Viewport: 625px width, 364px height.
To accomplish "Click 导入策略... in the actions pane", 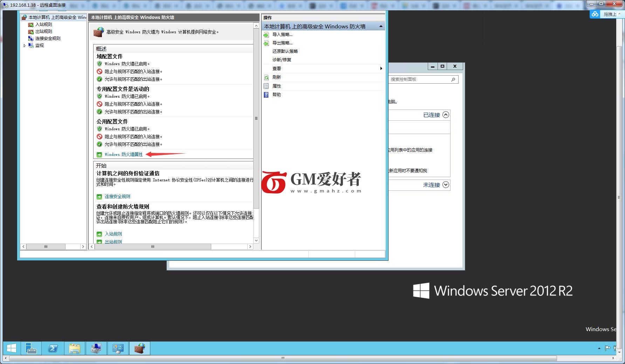I will click(x=282, y=35).
